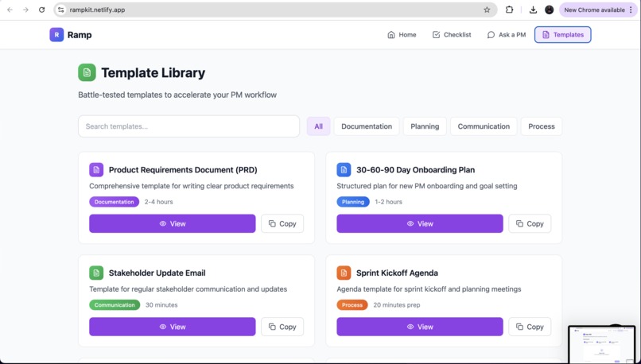Click the '1-2 hours' duration text
Viewport: 641px width, 364px height.
tap(388, 202)
